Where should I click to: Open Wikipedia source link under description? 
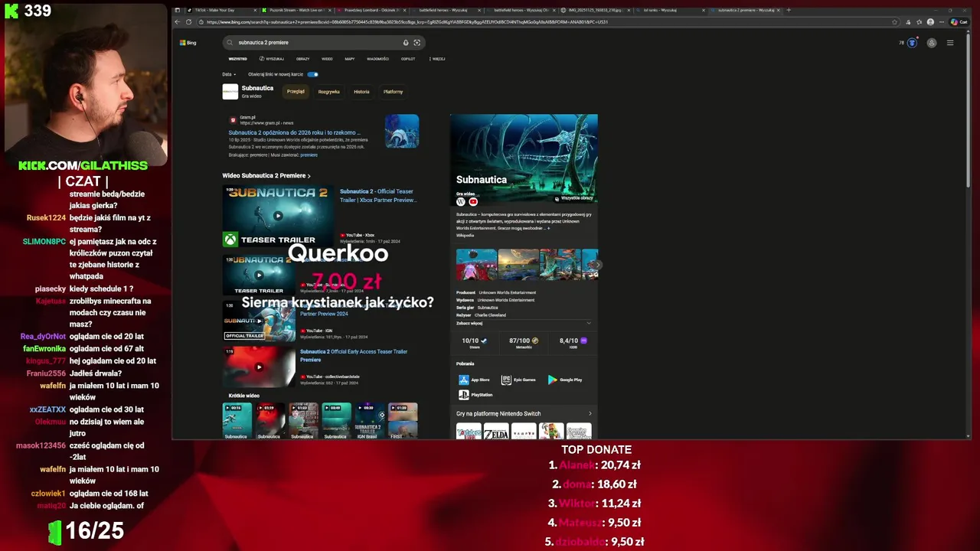pyautogui.click(x=465, y=236)
